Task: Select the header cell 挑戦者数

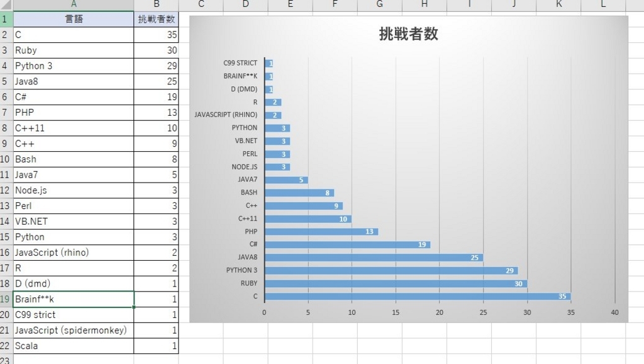Action: coord(156,19)
